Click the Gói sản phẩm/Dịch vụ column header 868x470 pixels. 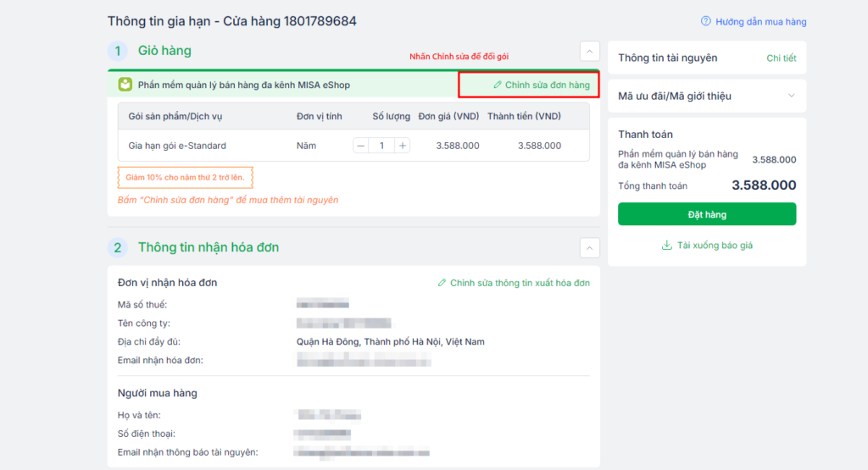(175, 117)
